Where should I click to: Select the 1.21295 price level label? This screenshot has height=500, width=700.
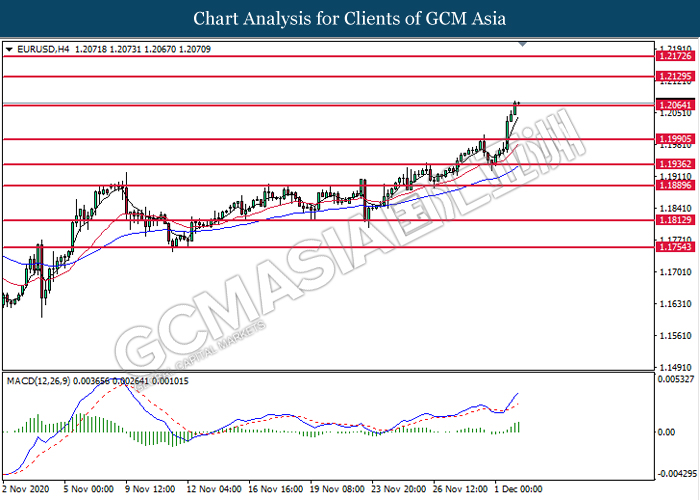tap(675, 76)
